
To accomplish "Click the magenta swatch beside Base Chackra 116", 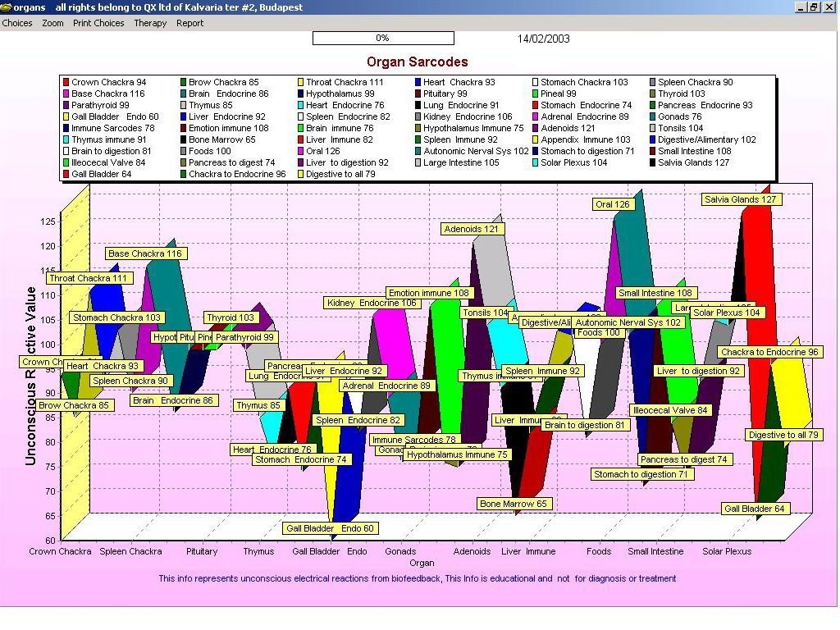I will (66, 94).
